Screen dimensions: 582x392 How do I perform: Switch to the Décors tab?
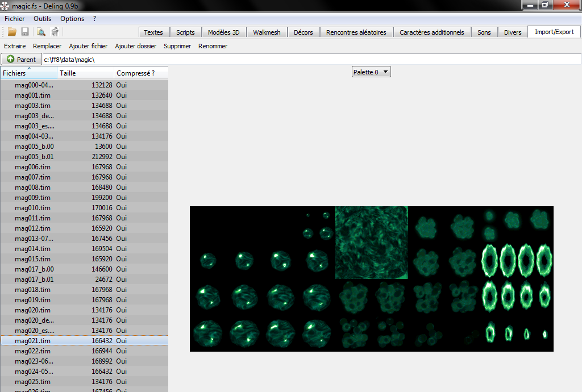(304, 32)
